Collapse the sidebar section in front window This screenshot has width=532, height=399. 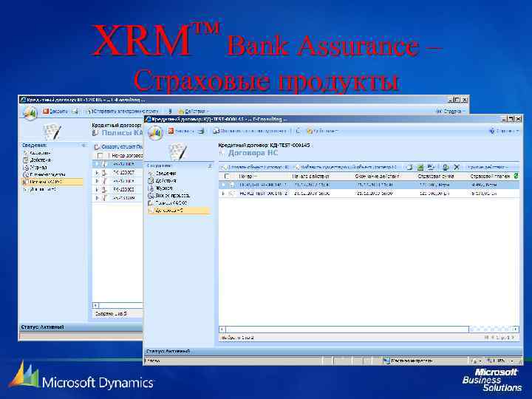click(x=209, y=166)
